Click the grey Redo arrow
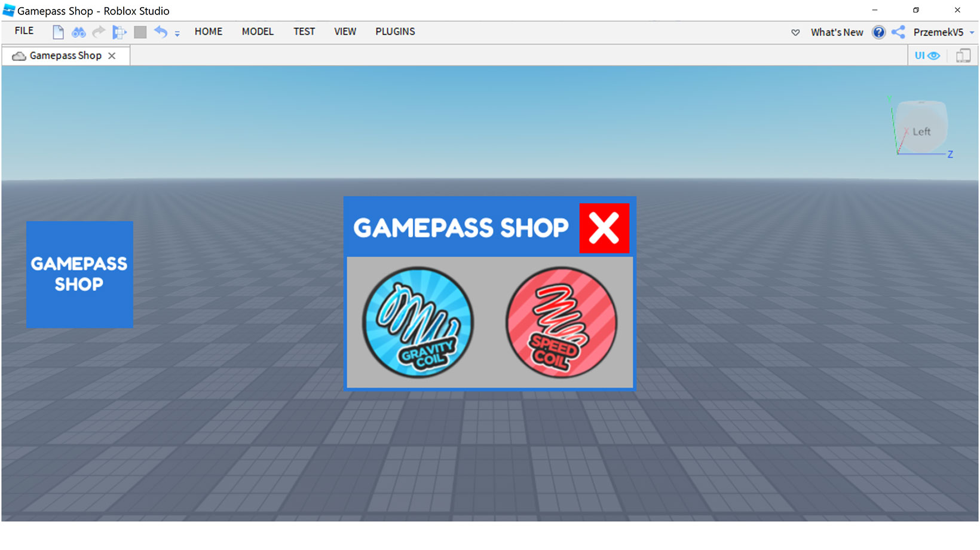 point(99,31)
